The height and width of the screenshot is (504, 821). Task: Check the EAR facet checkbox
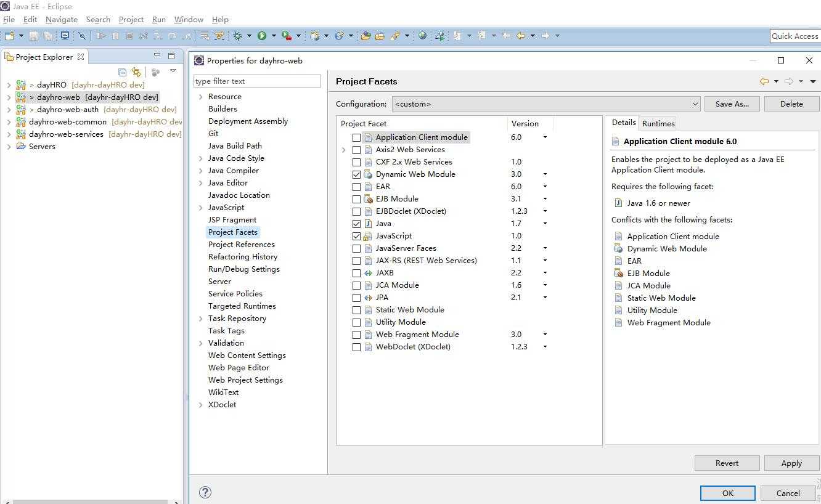356,187
